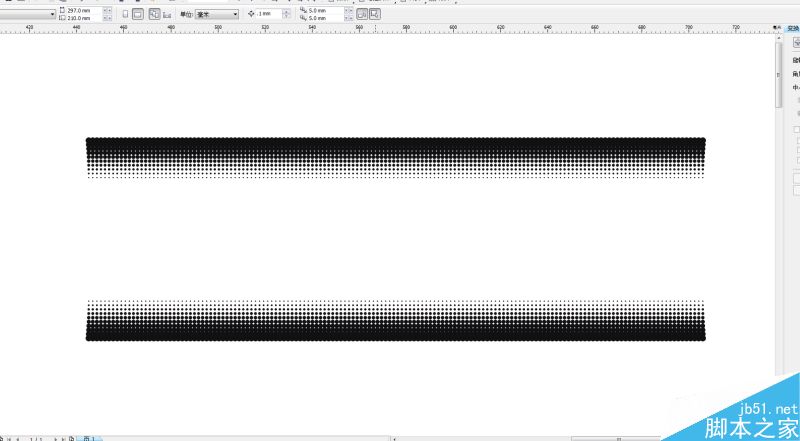
Task: Edit duplicate distance X field 5.0 mm
Action: click(x=326, y=10)
